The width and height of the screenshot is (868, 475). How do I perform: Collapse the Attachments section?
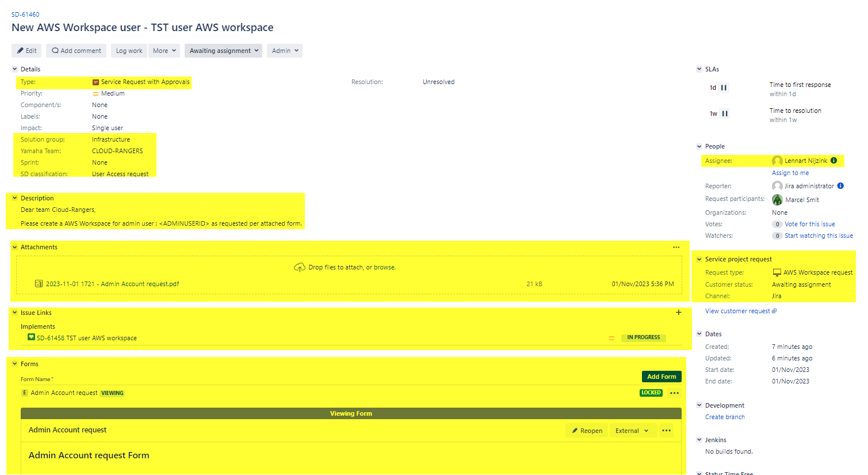(x=15, y=247)
